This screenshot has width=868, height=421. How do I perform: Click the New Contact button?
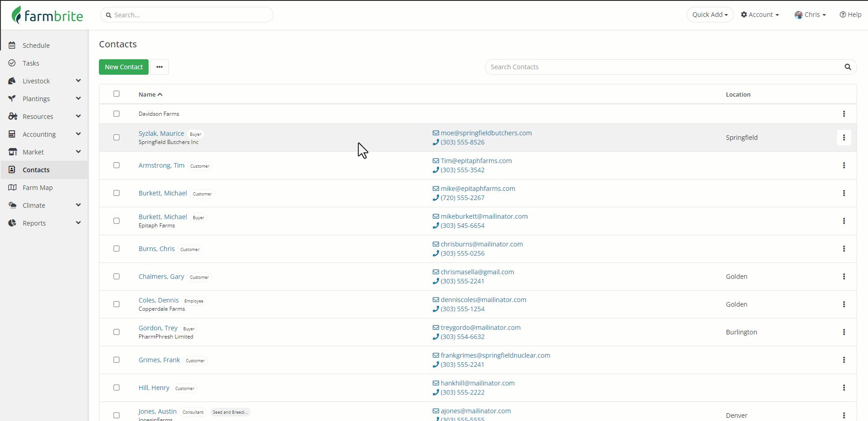124,67
